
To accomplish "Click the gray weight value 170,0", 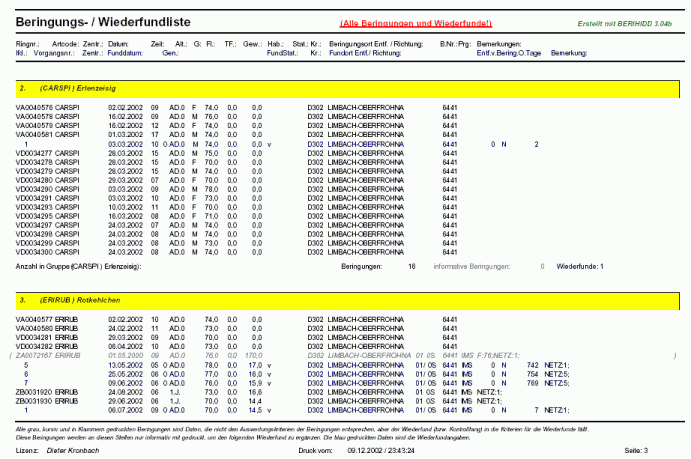I will click(254, 355).
